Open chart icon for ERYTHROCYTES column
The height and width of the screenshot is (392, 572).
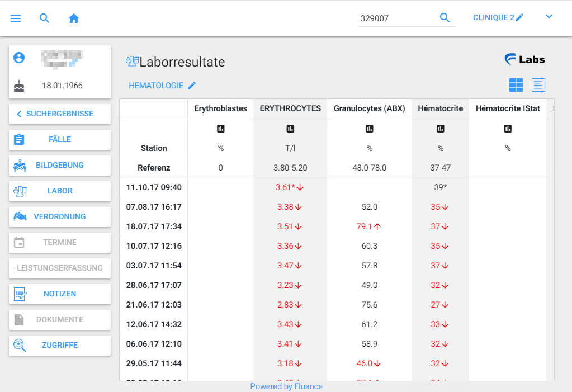tap(290, 129)
